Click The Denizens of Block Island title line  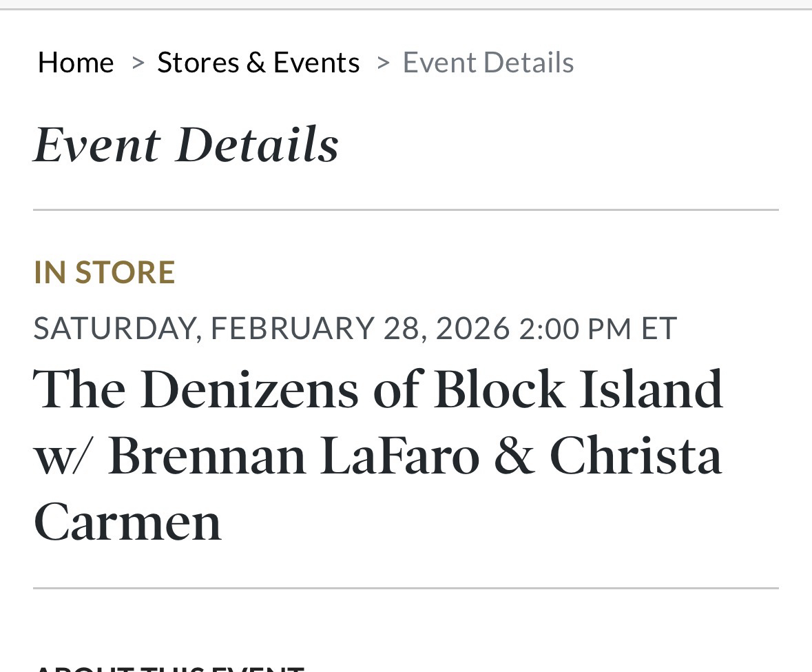point(378,389)
